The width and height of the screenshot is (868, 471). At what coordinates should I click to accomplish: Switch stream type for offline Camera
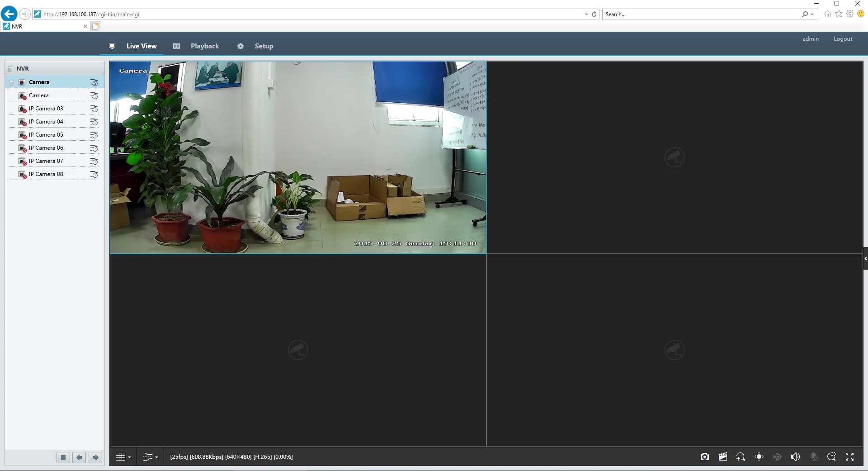click(94, 95)
